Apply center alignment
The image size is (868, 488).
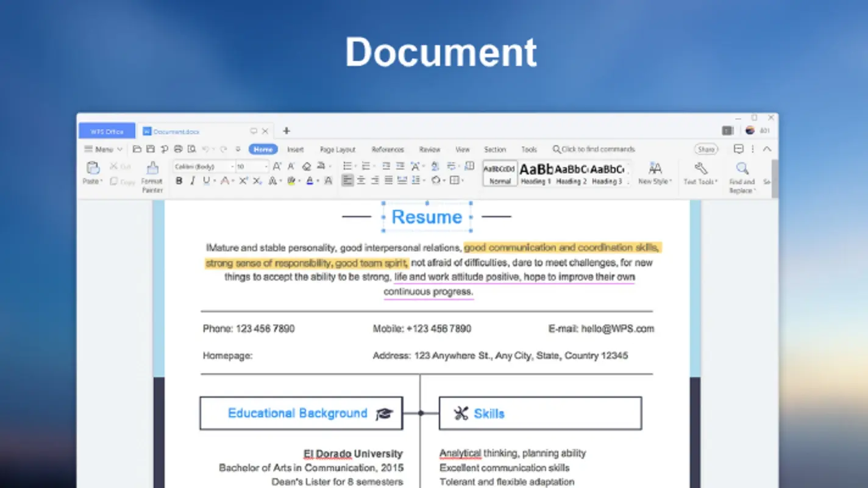(361, 180)
